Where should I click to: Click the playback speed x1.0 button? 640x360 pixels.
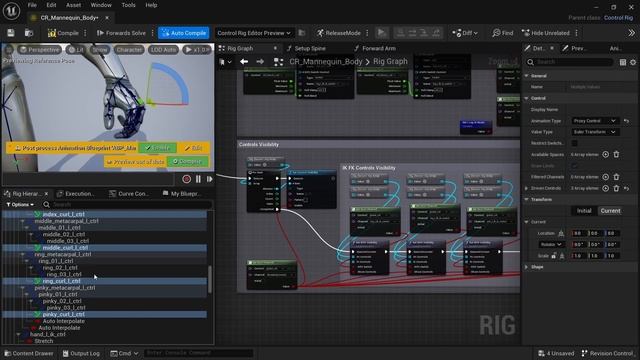tap(197, 50)
